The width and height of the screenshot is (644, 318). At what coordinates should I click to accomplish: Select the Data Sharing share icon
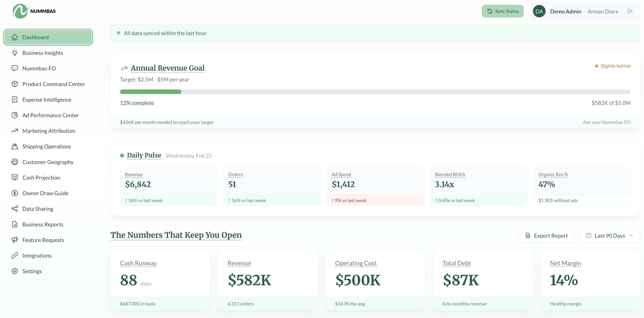tap(15, 208)
